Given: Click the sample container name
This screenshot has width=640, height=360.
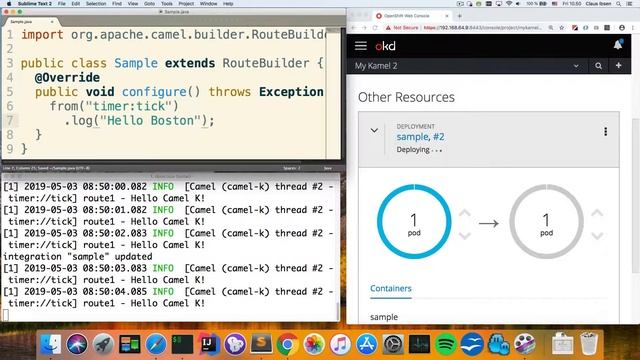Looking at the screenshot, I should 384,317.
